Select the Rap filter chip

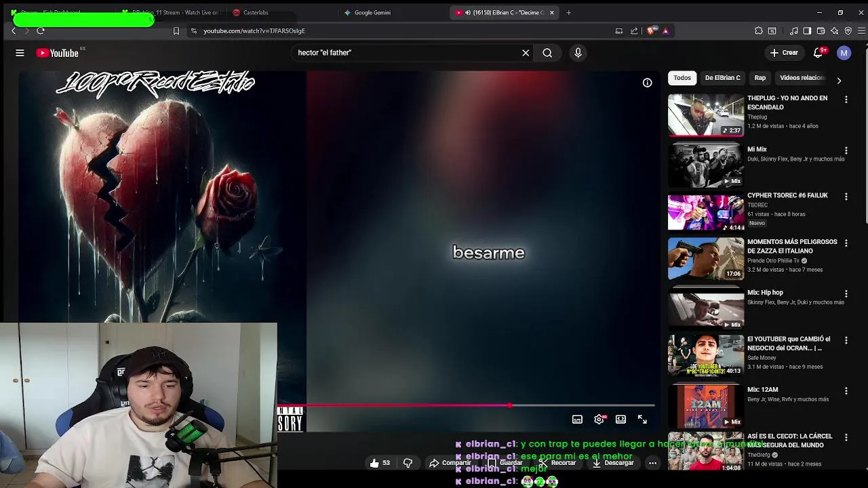click(x=760, y=78)
